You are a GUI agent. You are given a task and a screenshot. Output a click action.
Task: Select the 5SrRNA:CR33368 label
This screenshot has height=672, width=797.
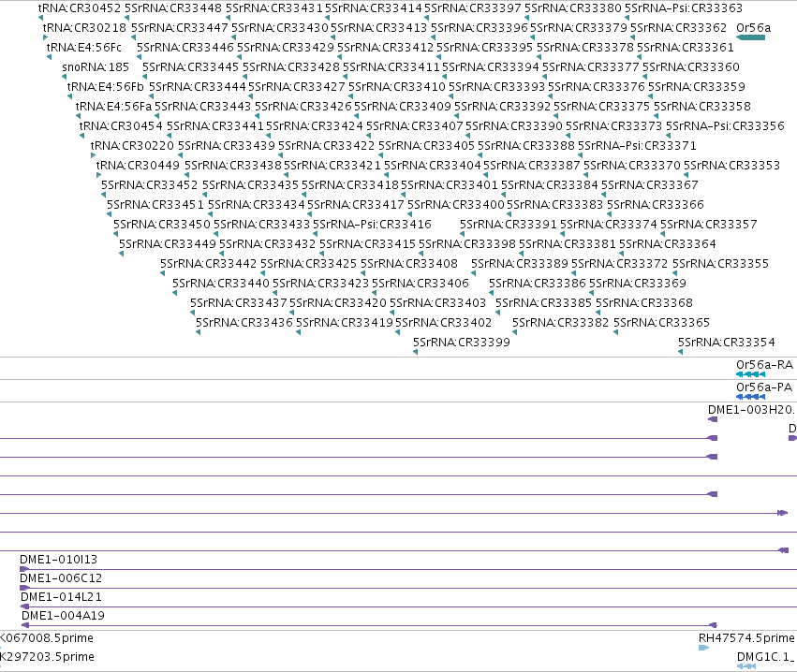point(644,302)
